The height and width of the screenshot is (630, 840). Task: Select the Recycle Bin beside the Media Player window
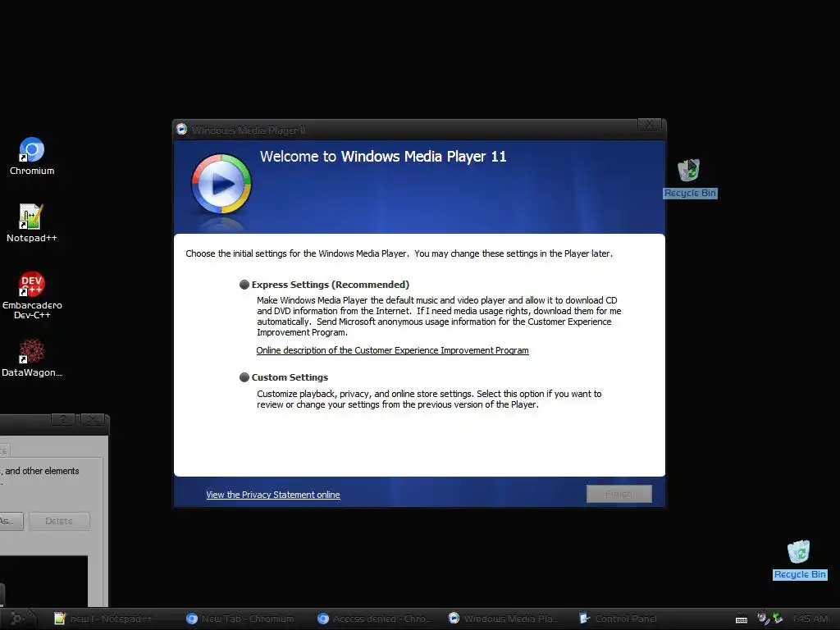point(689,178)
